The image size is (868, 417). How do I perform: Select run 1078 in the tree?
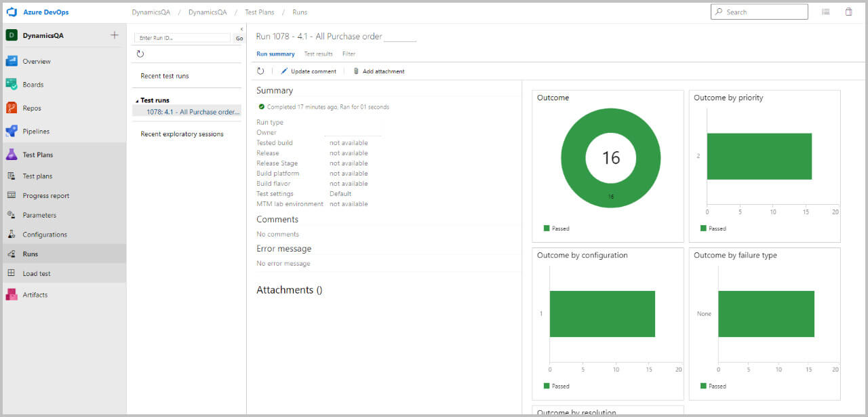click(x=193, y=112)
